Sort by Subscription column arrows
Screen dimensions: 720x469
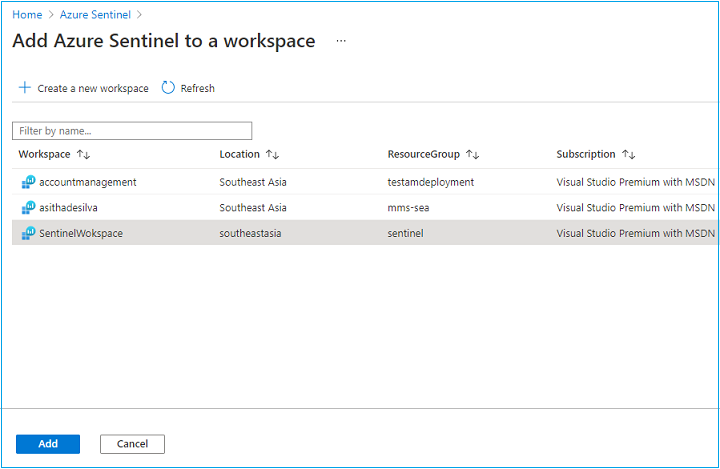coord(629,154)
